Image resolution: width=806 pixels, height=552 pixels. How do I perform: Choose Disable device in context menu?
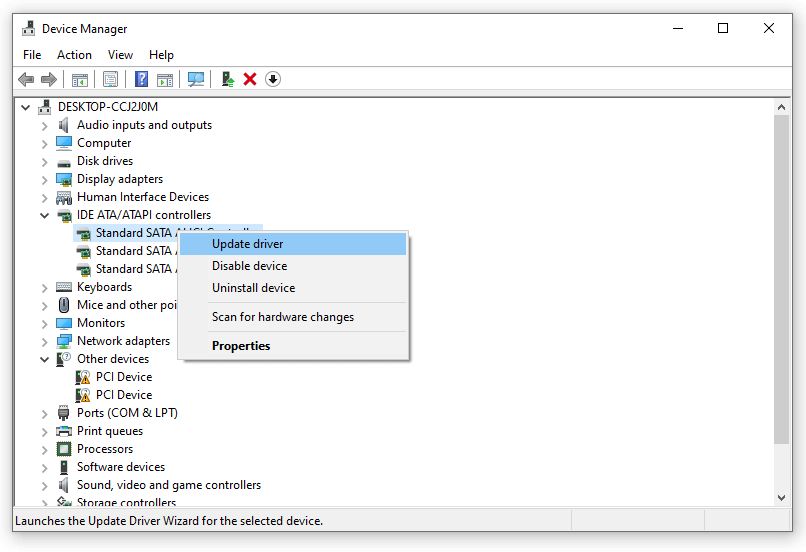[292, 266]
